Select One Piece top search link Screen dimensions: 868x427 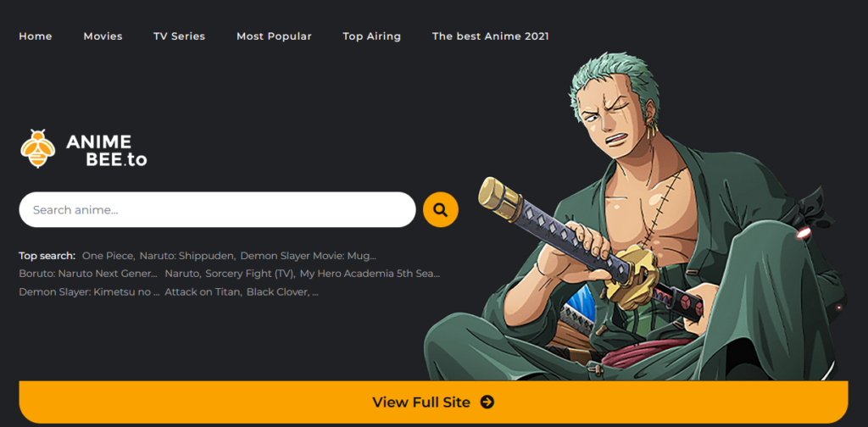click(108, 256)
